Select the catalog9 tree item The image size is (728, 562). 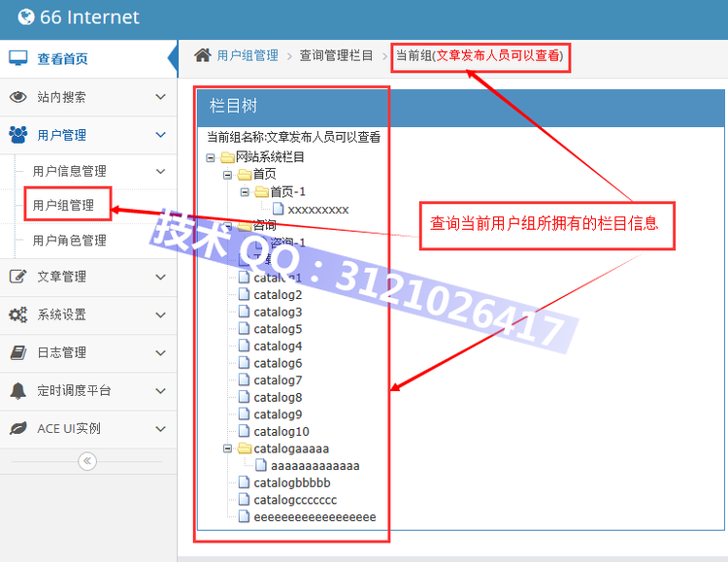[x=278, y=414]
